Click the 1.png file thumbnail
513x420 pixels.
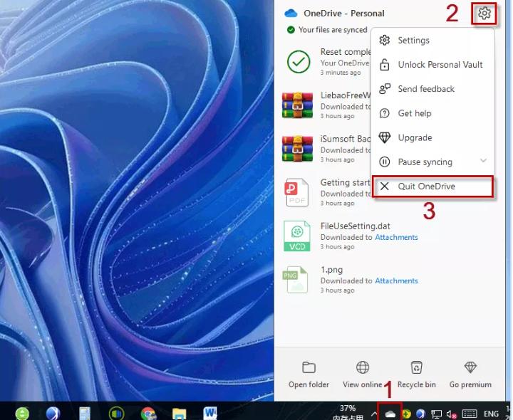pos(296,280)
